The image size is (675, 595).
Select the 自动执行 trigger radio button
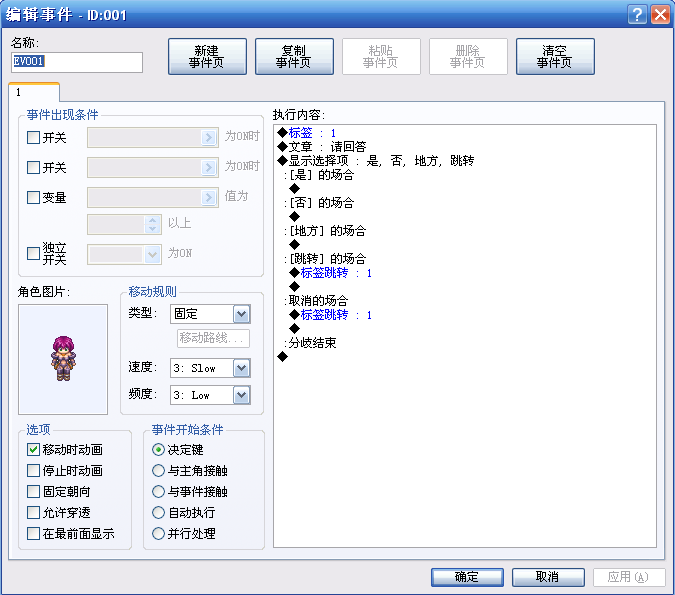(158, 513)
